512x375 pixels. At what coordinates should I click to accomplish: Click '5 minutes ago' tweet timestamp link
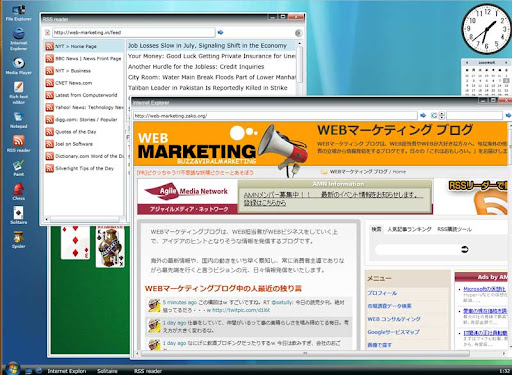coord(180,302)
